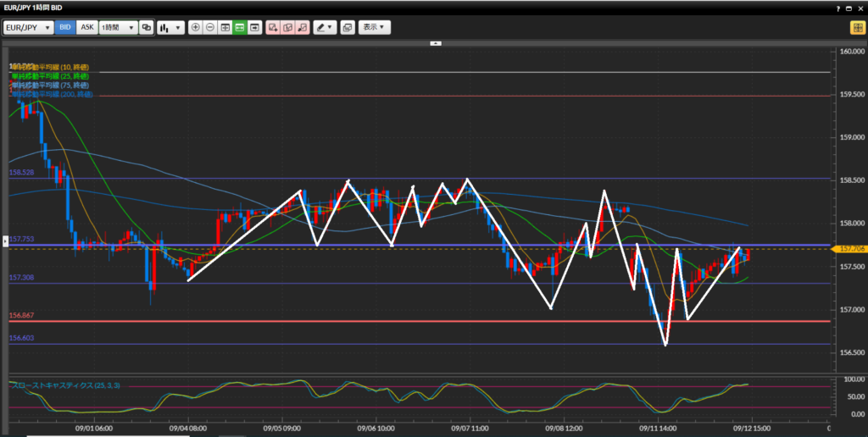Click the third pink chart tool icon
The image size is (868, 437).
(303, 27)
